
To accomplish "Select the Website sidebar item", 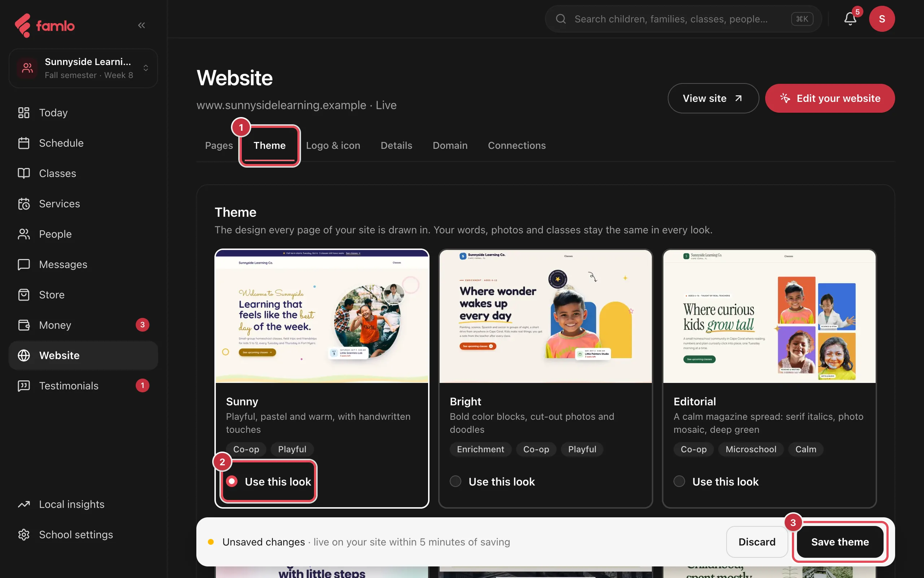I will pos(83,355).
